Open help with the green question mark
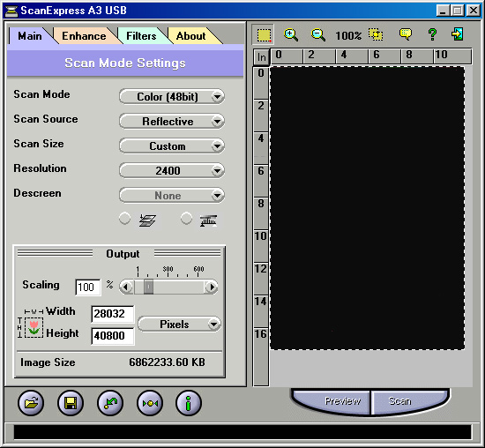 pos(432,34)
